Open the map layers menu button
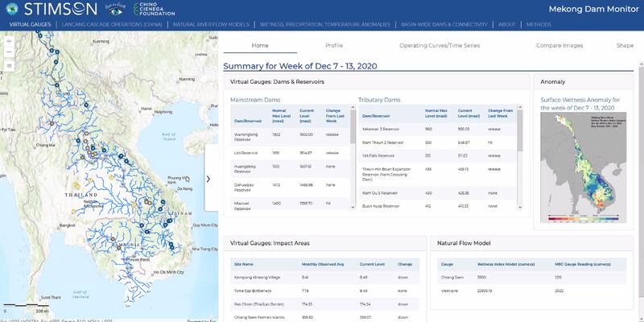644x322 pixels. pyautogui.click(x=9, y=65)
